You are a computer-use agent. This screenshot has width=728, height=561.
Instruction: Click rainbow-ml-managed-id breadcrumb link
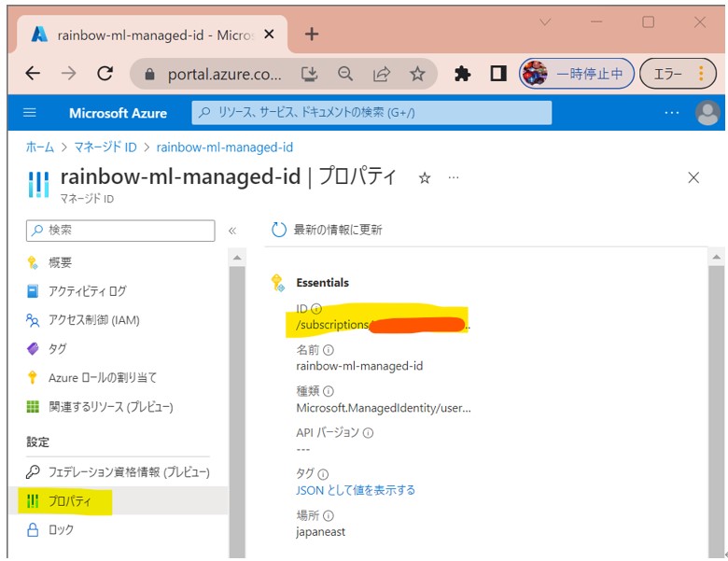[x=225, y=147]
